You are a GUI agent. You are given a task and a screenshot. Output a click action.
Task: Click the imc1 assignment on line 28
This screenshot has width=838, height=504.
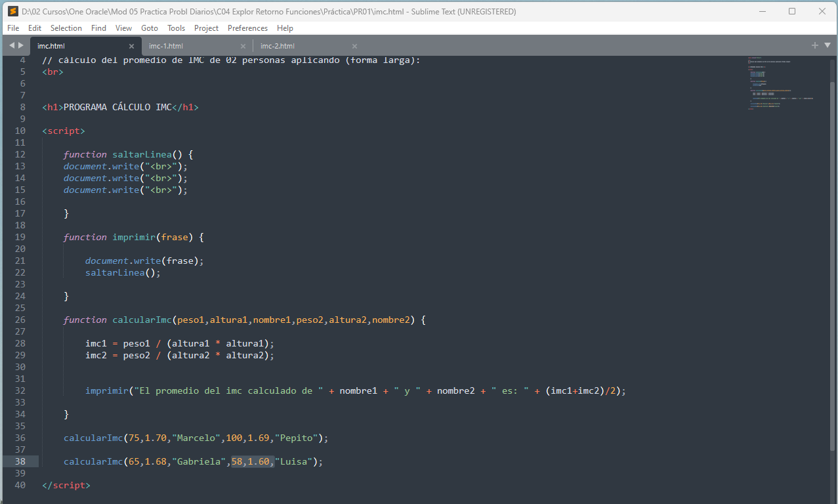[x=180, y=343]
